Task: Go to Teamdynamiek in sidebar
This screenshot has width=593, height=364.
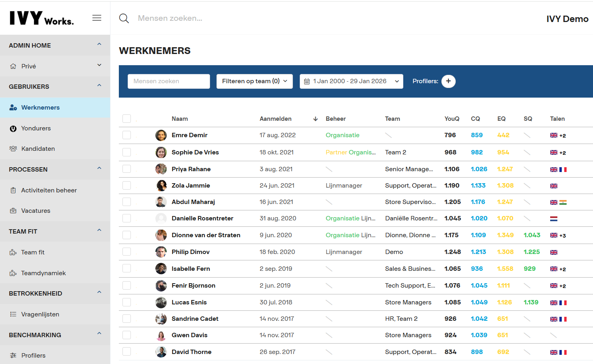Action: [43, 273]
